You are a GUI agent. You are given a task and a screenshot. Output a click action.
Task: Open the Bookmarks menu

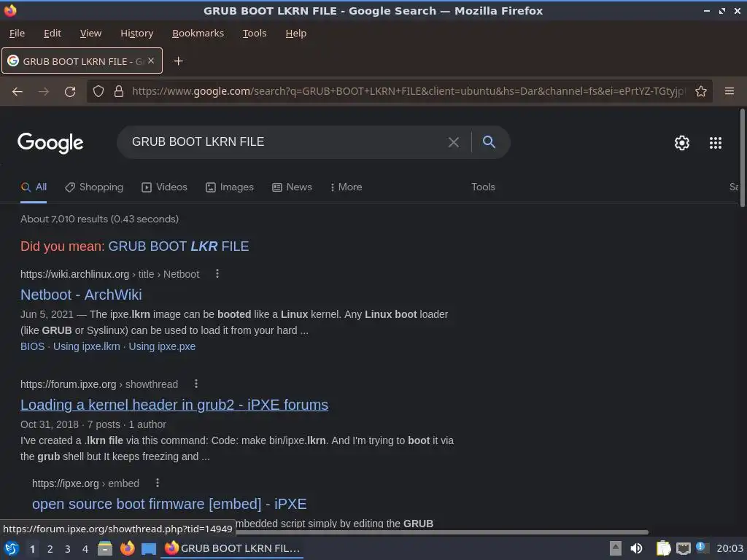[198, 34]
